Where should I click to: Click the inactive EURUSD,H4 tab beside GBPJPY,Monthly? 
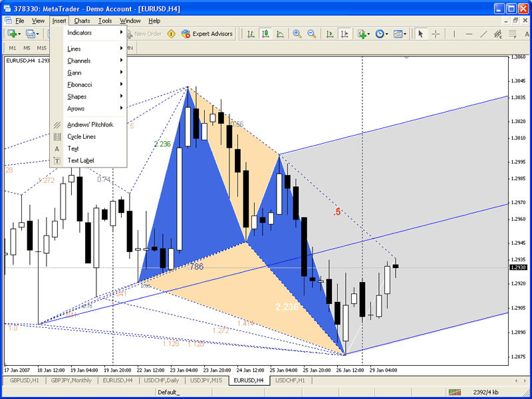click(118, 380)
